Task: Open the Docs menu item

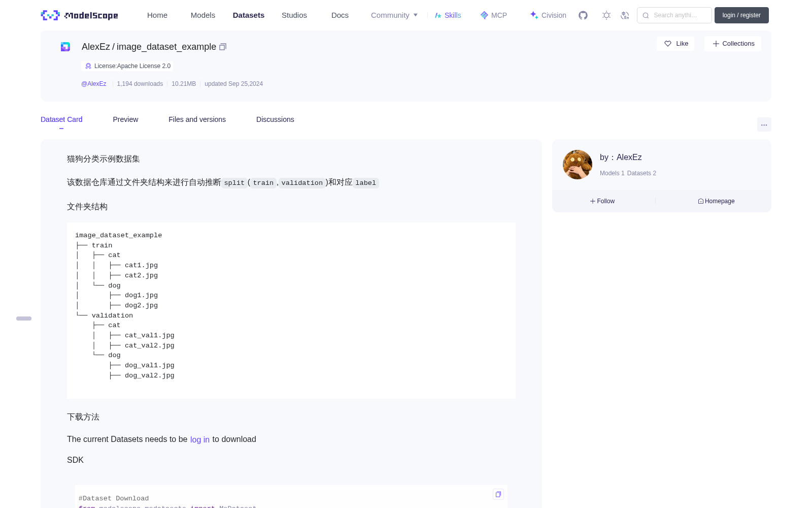Action: [x=340, y=15]
